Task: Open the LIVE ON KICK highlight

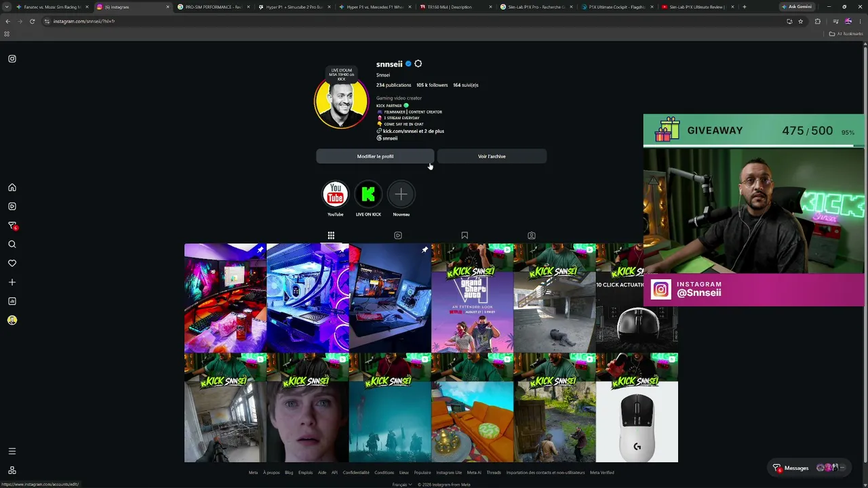Action: coord(368,195)
